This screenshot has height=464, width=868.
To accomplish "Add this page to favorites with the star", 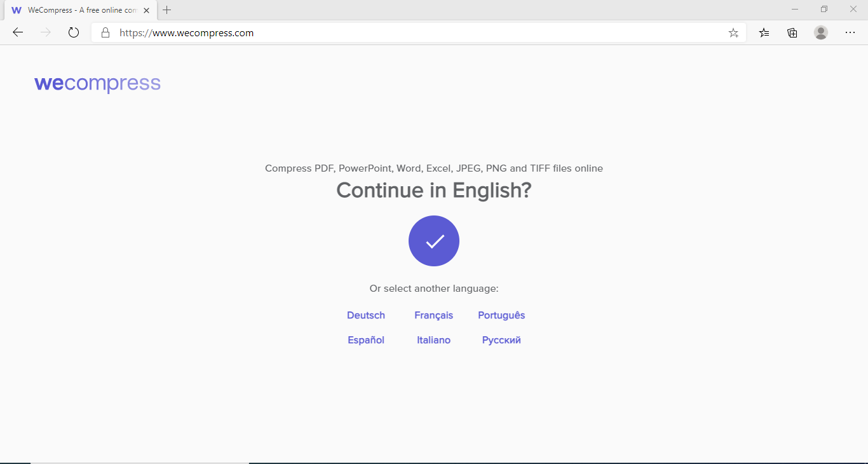I will 733,32.
